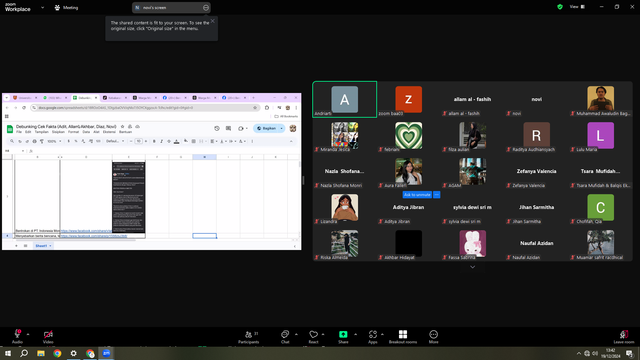This screenshot has width=640, height=360.
Task: Expand apps caret next to Apps
Action: click(382, 334)
